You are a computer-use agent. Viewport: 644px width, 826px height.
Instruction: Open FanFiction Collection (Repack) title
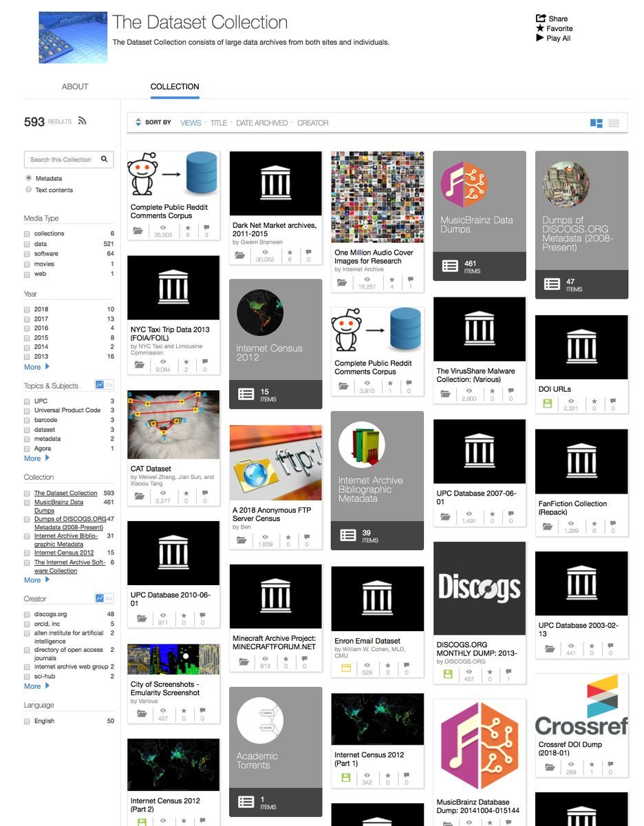572,508
